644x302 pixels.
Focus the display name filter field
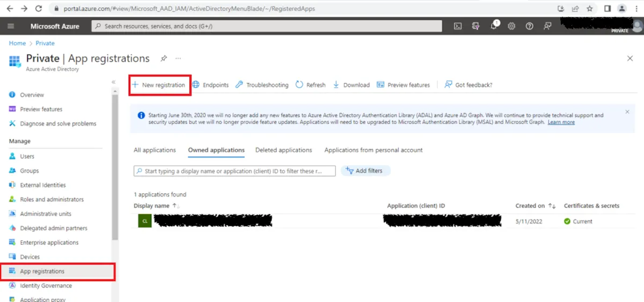[235, 171]
